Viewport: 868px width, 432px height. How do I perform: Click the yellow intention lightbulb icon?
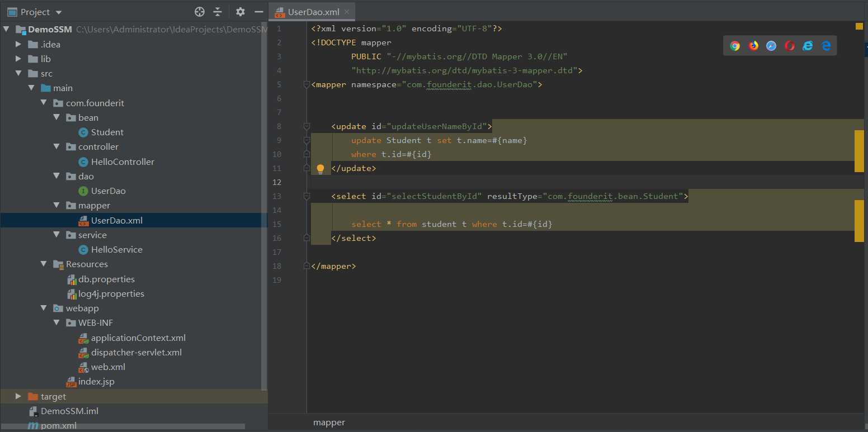[320, 168]
